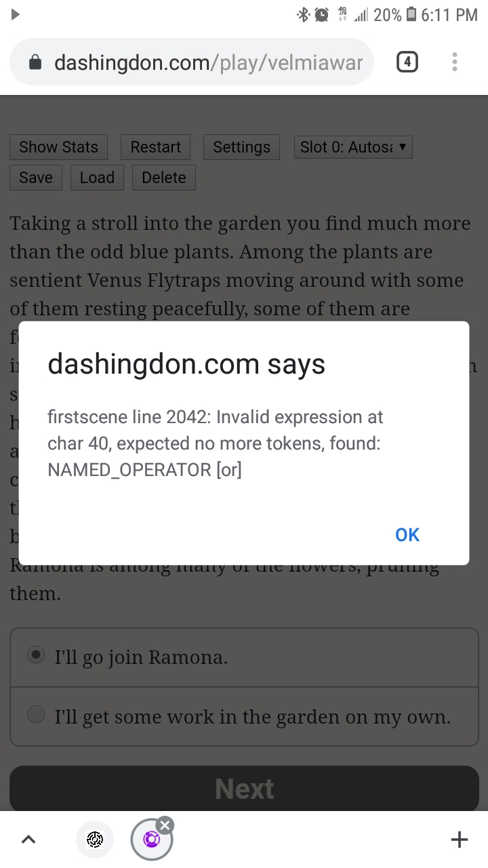This screenshot has height=868, width=488.
Task: Save the game to the slot
Action: [x=36, y=178]
